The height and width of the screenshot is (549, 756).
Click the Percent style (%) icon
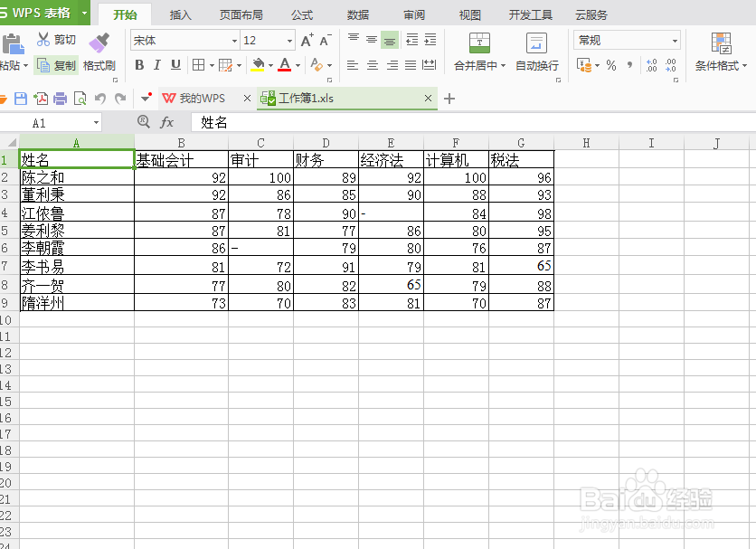(x=611, y=65)
